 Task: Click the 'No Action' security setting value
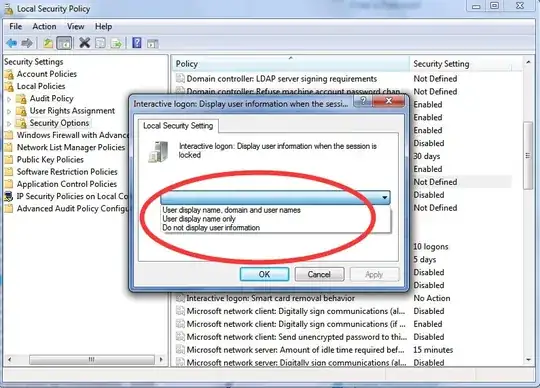[432, 298]
